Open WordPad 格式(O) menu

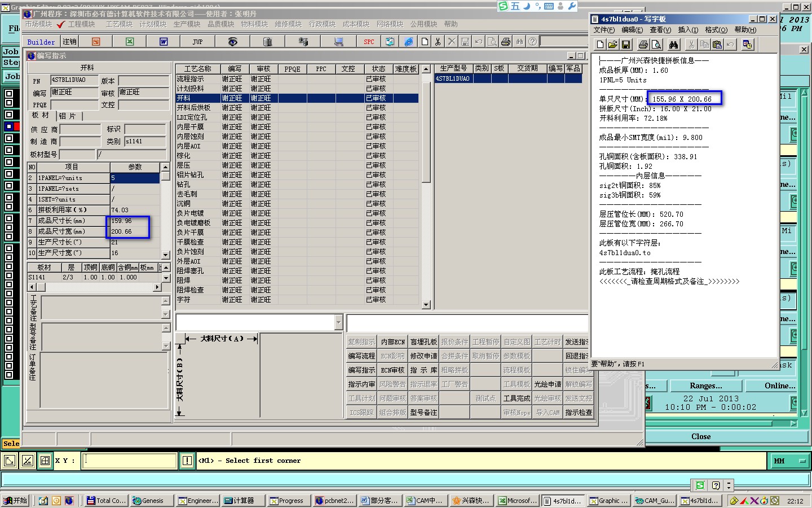(716, 30)
